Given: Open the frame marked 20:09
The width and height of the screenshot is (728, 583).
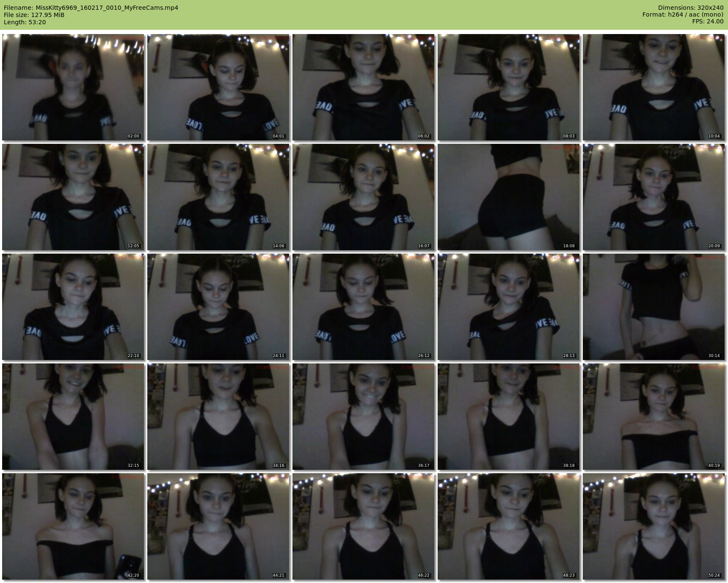Looking at the screenshot, I should [x=654, y=197].
